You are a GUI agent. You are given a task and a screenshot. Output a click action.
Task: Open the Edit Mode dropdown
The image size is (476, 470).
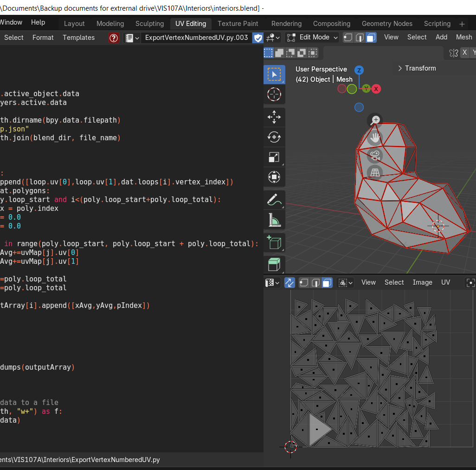[312, 38]
